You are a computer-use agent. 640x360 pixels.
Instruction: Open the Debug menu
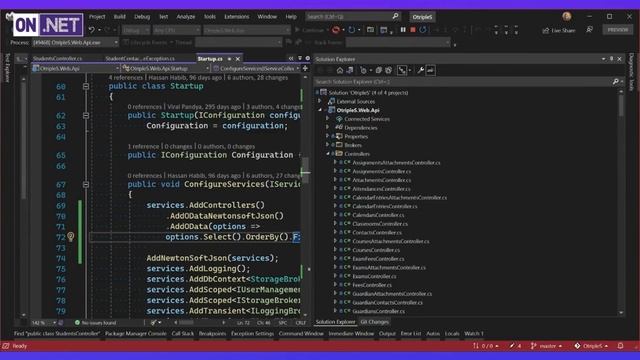click(x=142, y=17)
